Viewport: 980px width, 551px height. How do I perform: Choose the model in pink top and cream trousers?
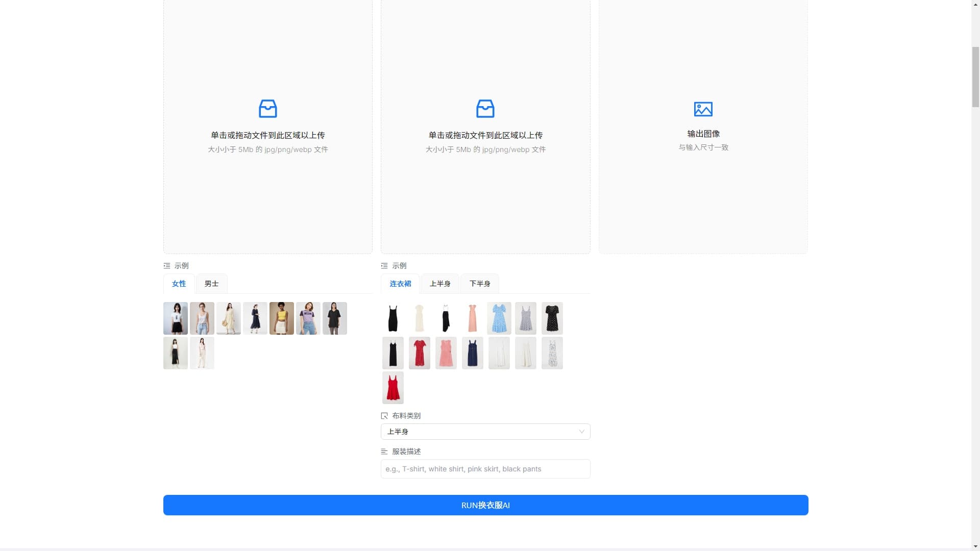(202, 353)
